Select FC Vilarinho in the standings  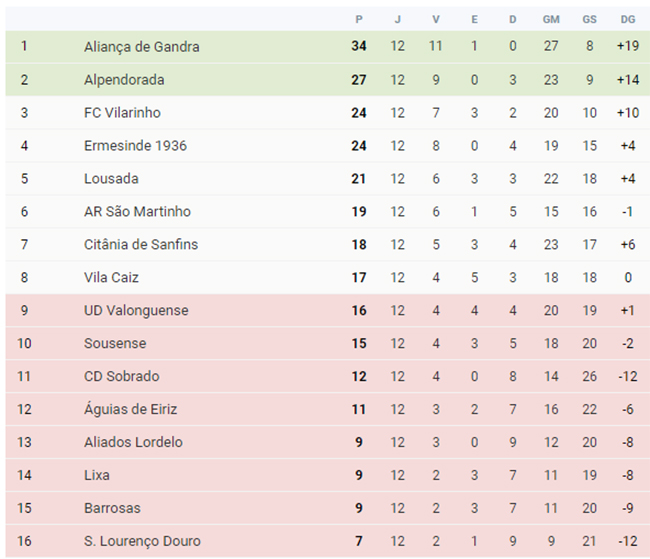122,112
